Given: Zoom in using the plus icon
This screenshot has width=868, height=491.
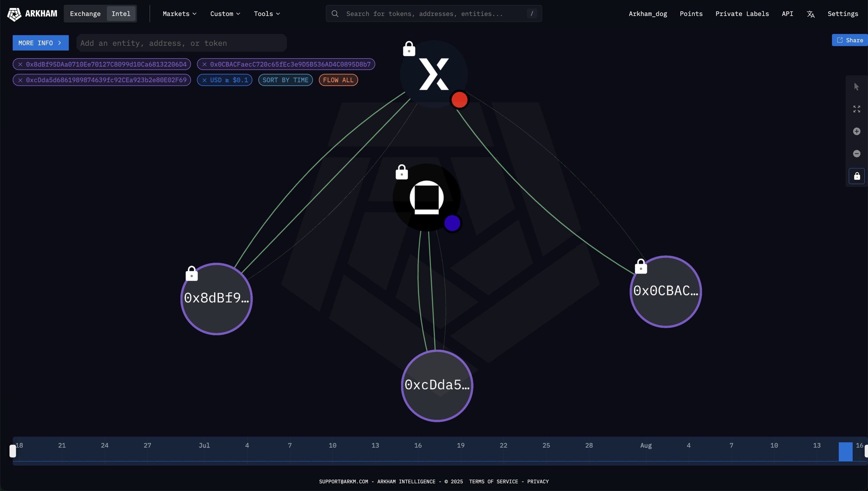Looking at the screenshot, I should (x=856, y=131).
